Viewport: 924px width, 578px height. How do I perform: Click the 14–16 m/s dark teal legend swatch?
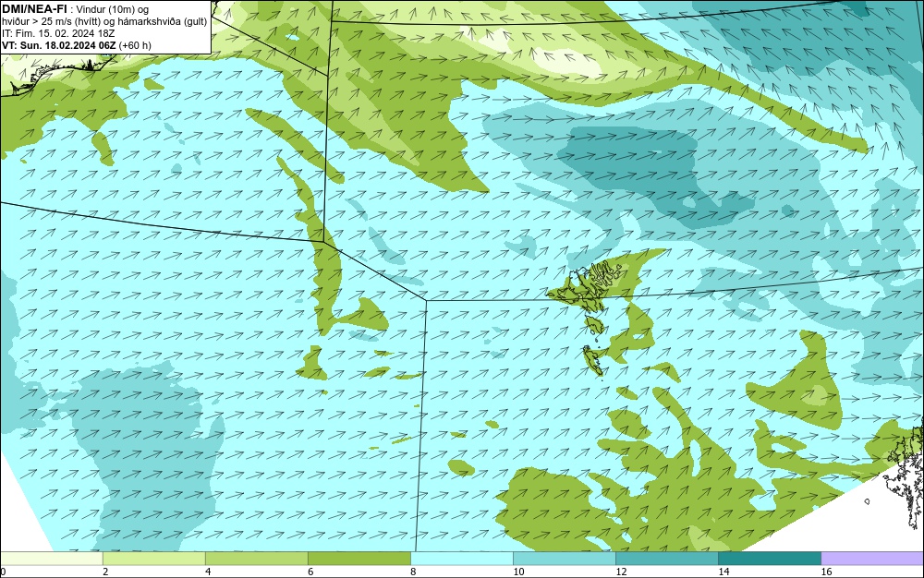[x=770, y=559]
